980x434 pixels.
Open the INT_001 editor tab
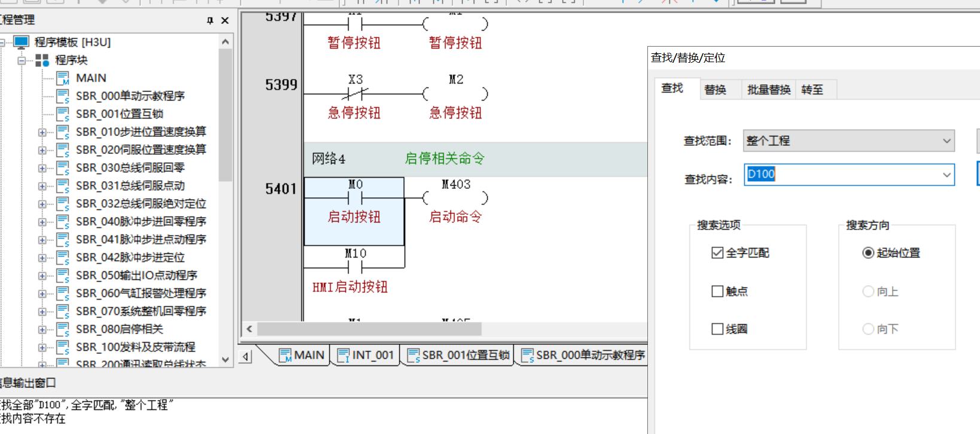(366, 355)
